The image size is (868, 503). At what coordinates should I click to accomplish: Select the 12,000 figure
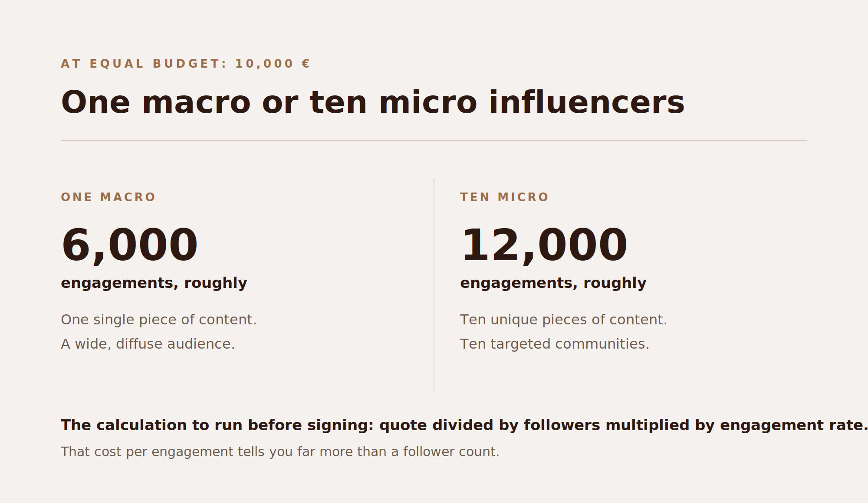544,245
